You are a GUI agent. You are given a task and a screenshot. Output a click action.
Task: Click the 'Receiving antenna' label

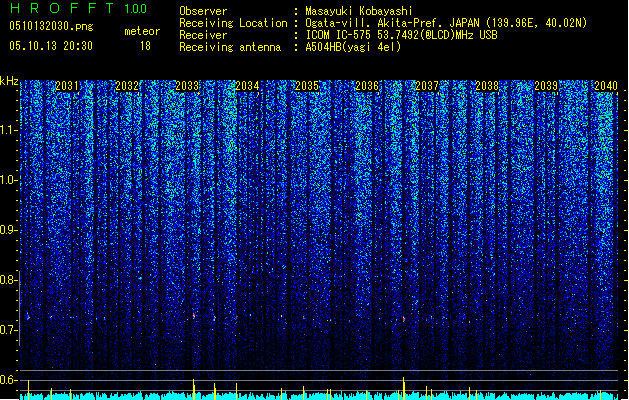(230, 47)
